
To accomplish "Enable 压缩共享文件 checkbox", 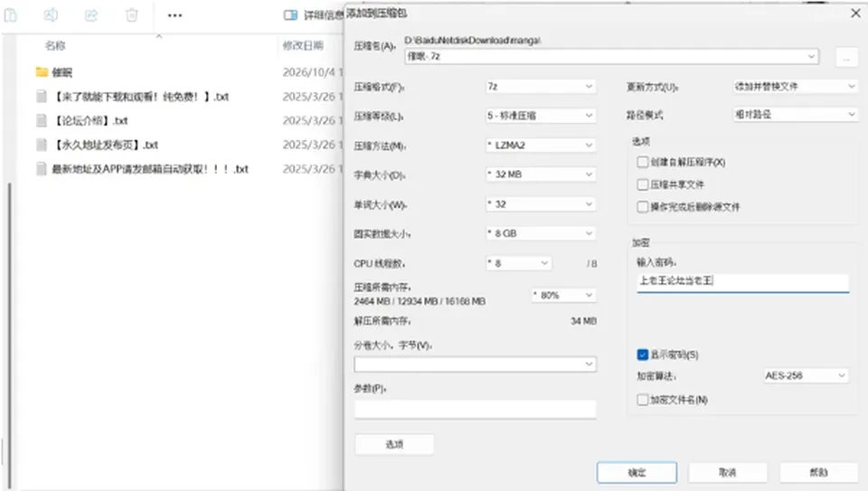I will 643,184.
